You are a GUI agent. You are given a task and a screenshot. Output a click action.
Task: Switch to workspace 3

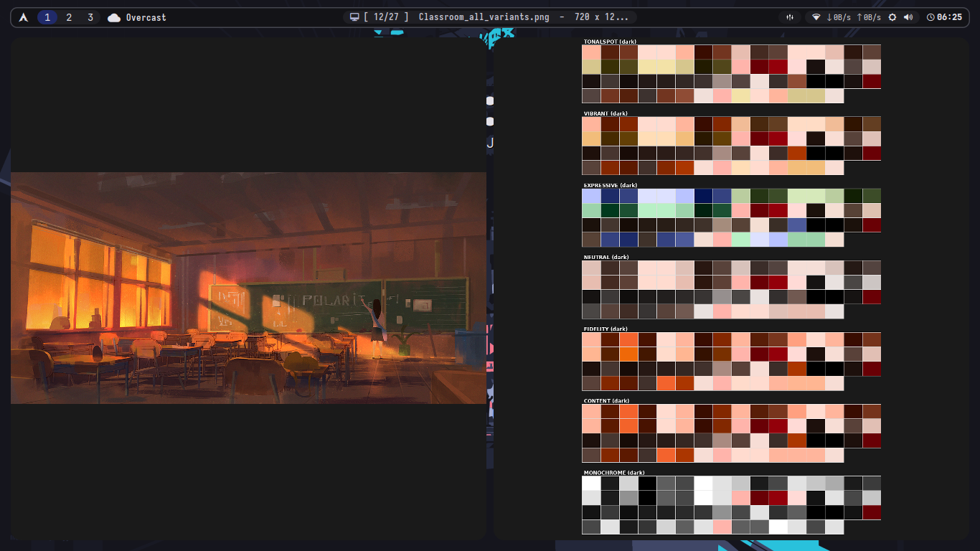coord(90,17)
